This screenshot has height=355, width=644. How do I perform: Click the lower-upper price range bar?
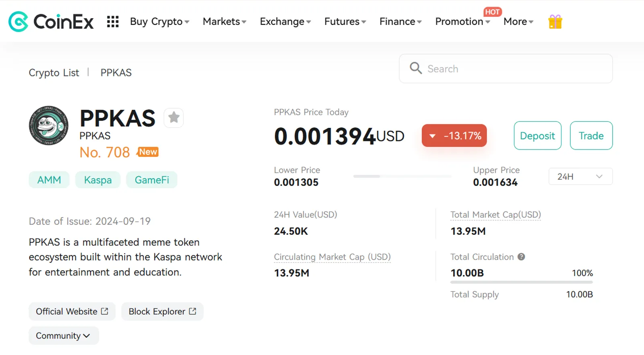402,176
